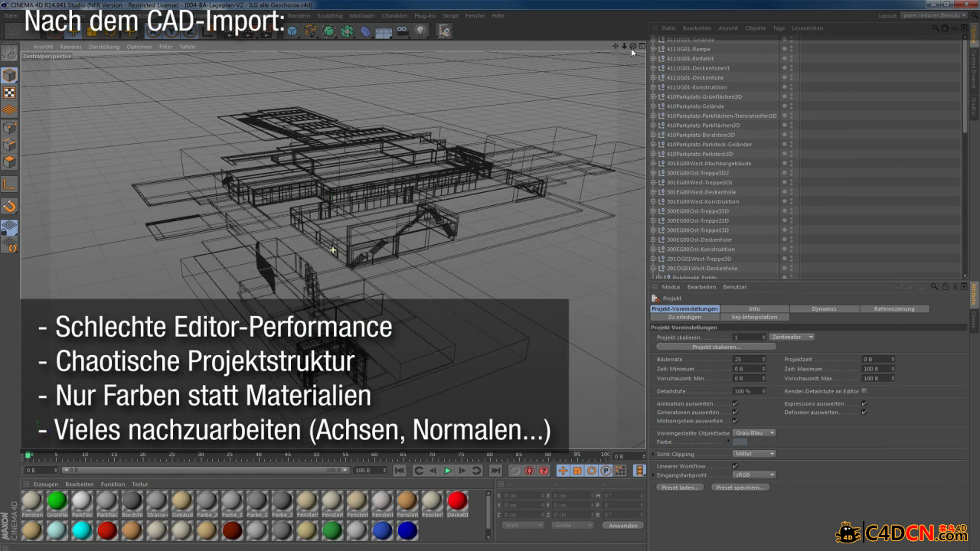Toggle the Linearer Workflow checkbox
Screen dimensions: 980x551
tap(735, 465)
